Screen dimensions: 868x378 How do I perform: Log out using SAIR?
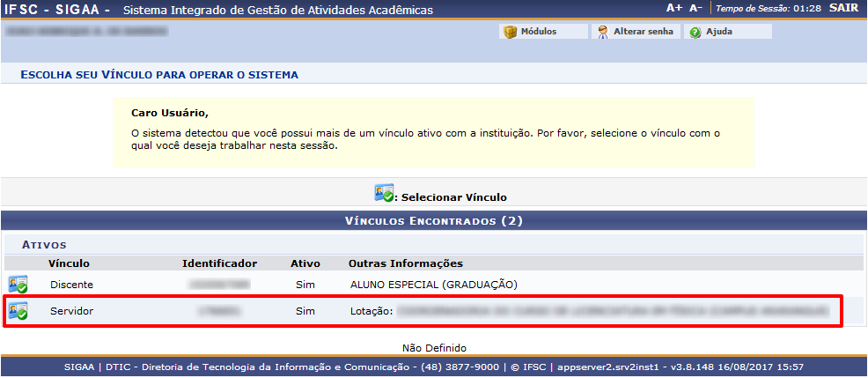[842, 8]
